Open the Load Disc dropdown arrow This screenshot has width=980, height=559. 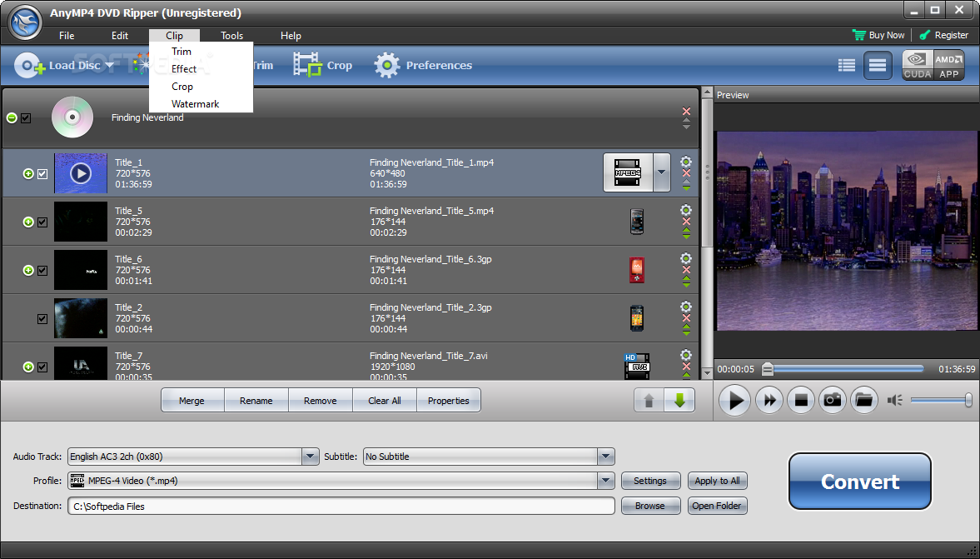[x=109, y=66]
